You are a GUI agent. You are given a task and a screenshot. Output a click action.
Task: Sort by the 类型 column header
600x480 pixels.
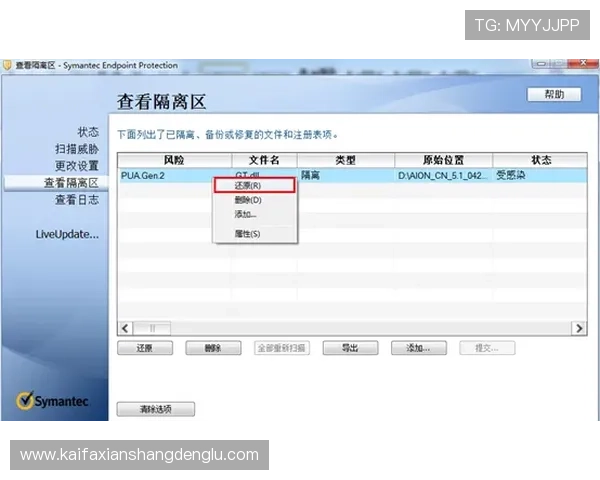pyautogui.click(x=346, y=160)
